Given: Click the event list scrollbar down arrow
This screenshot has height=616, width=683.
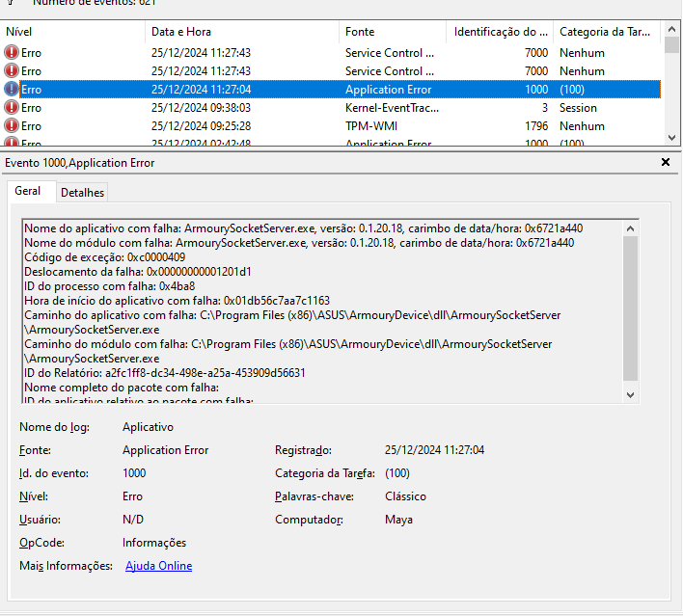Looking at the screenshot, I should [x=671, y=138].
